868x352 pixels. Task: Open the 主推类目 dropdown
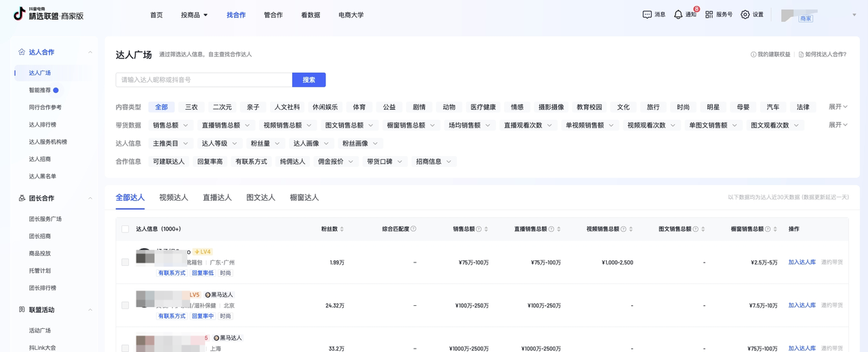[x=171, y=143]
